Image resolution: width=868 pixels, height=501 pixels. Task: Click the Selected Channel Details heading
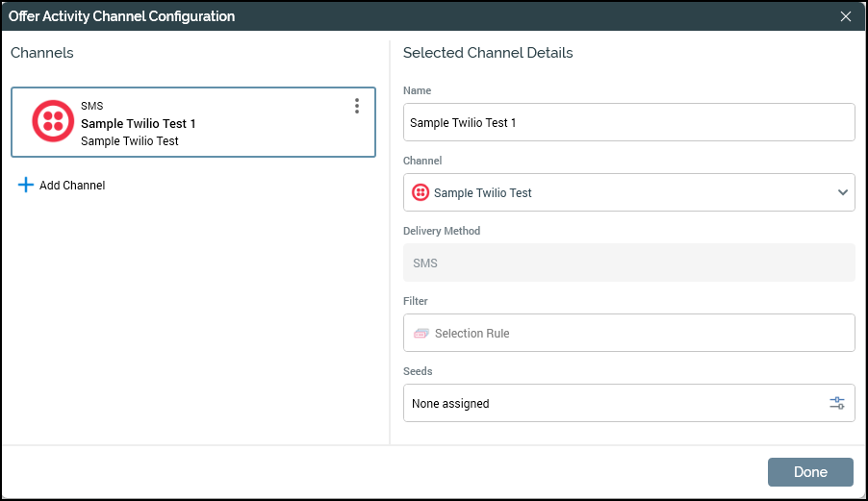tap(488, 53)
